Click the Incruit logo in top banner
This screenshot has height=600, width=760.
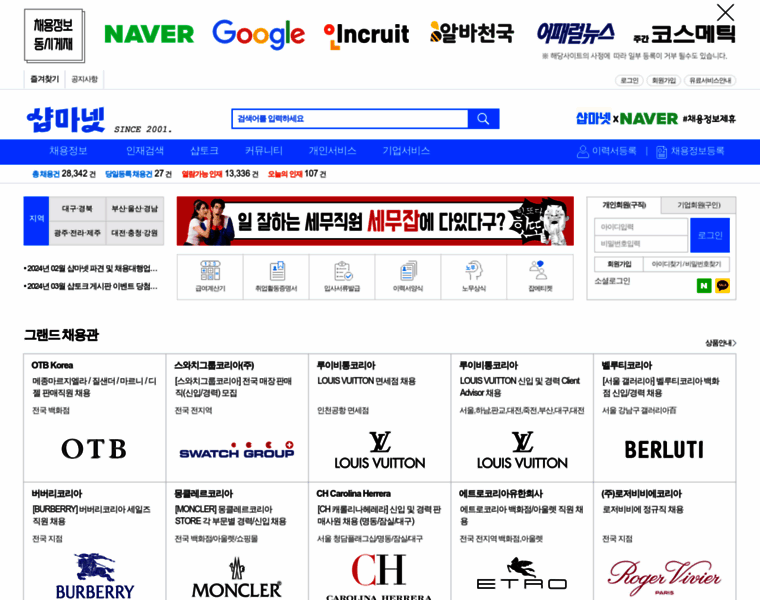pyautogui.click(x=366, y=35)
